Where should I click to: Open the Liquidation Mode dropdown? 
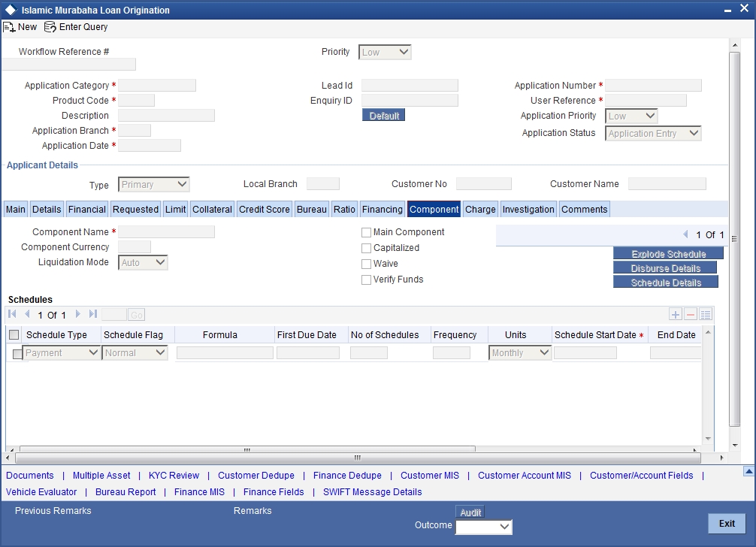(143, 263)
